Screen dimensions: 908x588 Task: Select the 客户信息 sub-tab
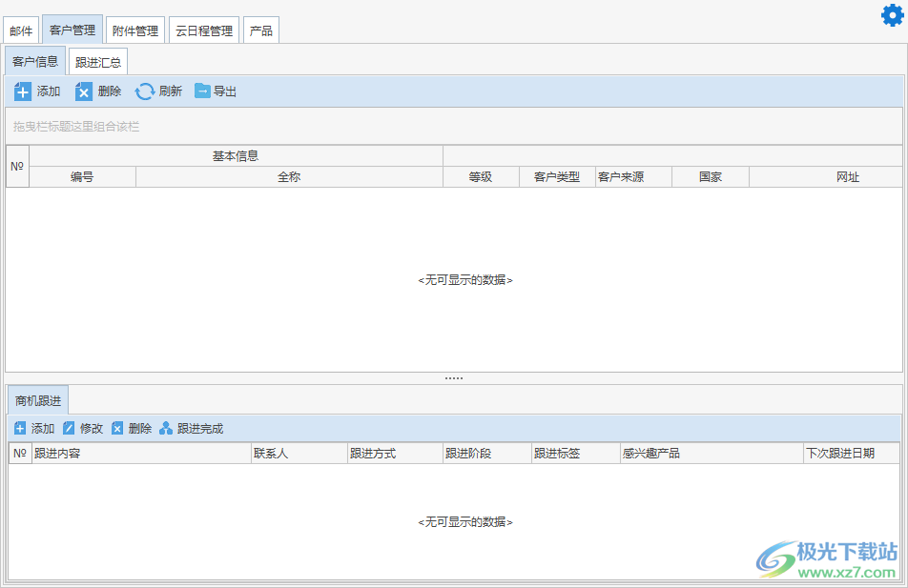point(34,61)
